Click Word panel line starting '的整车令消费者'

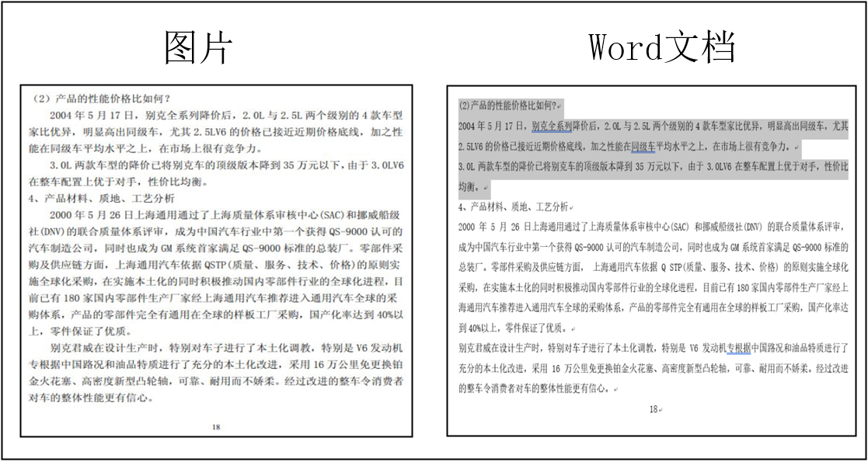pyautogui.click(x=534, y=389)
